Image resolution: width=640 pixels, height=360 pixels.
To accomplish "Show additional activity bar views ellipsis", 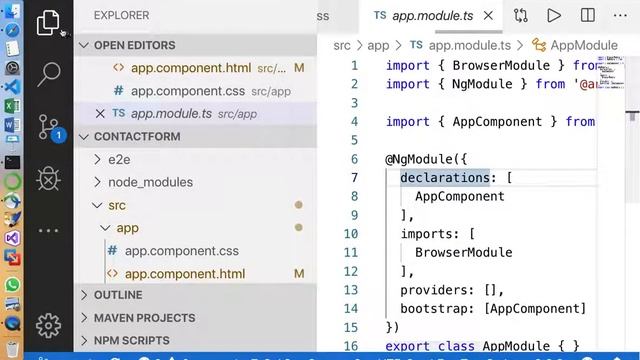I will pos(49,231).
